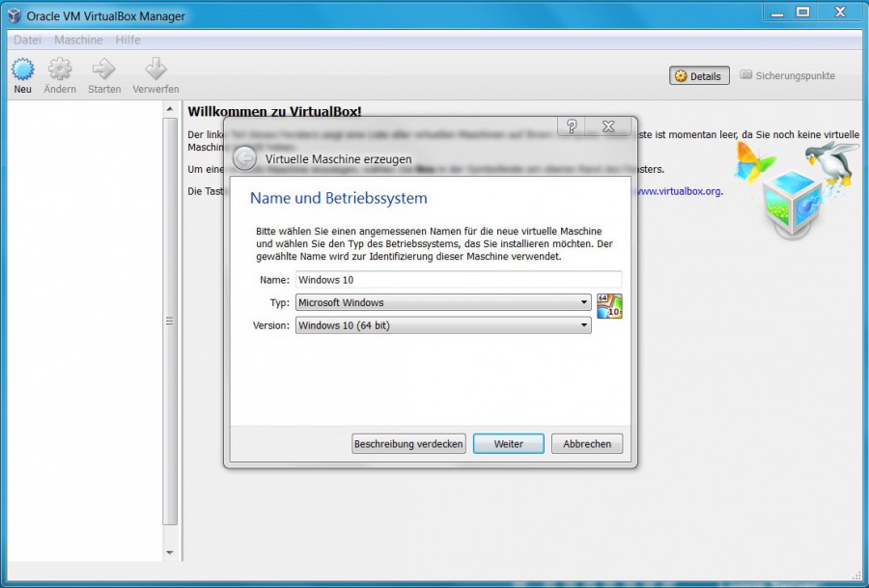Click the VirtualBox cube app icon in the title bar
Screen dimensions: 869x588
point(14,14)
